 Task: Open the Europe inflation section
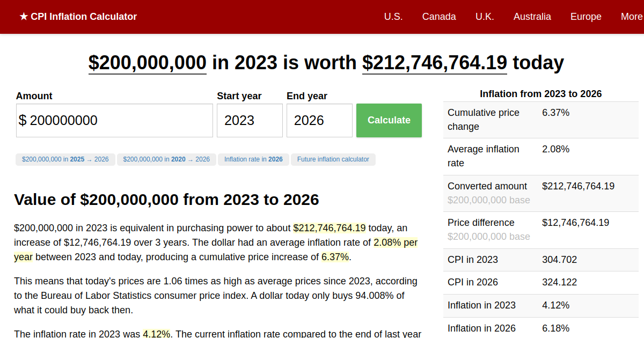click(x=586, y=17)
